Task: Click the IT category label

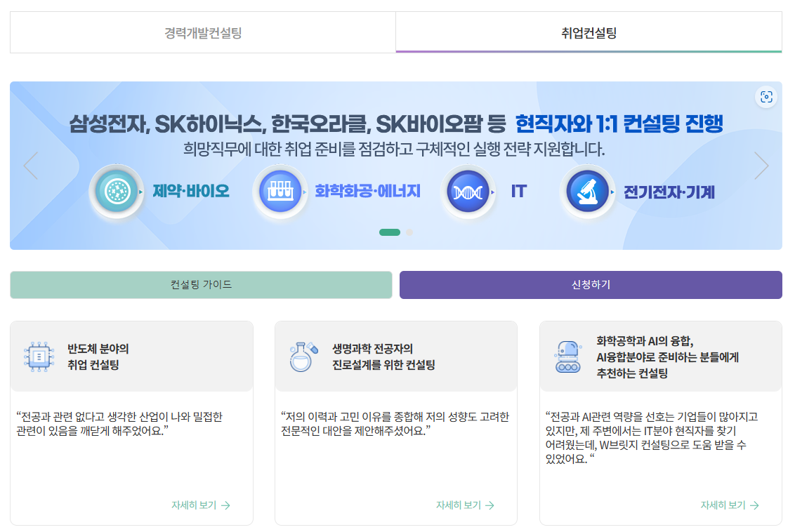Action: coord(519,191)
